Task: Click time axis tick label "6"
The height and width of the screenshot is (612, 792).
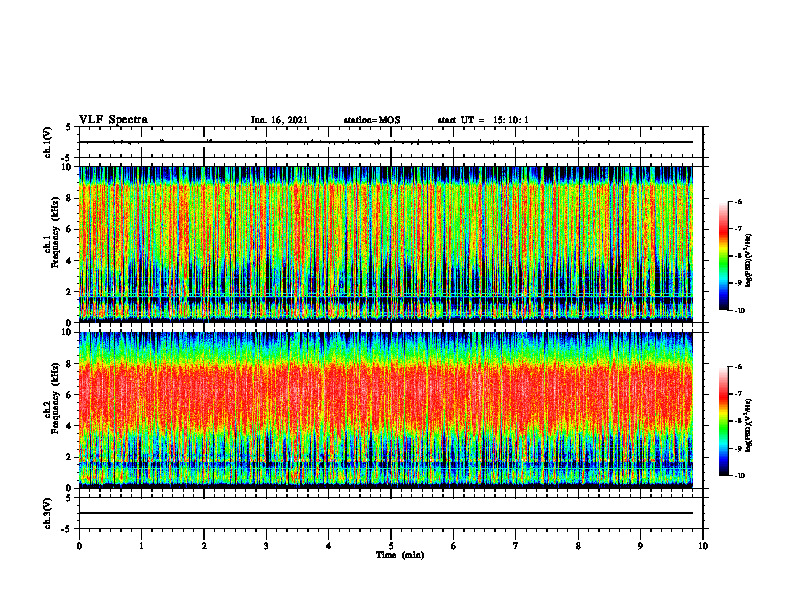Action: [454, 546]
